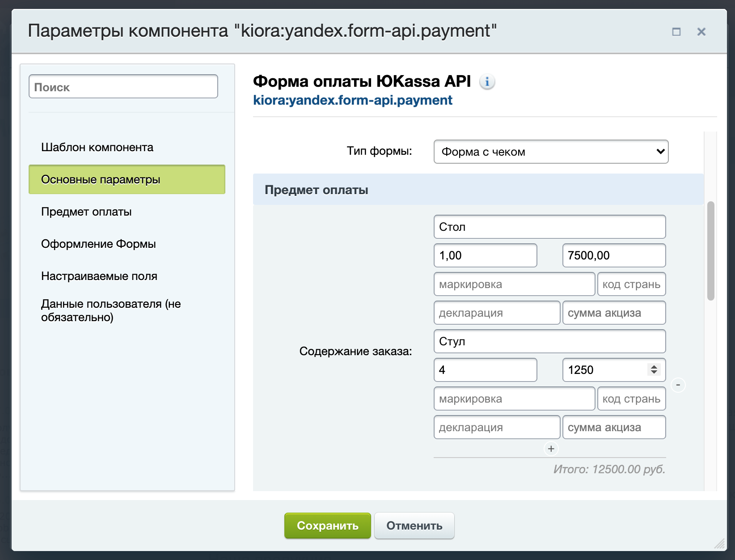The width and height of the screenshot is (735, 560).
Task: Click the price stepper arrows for Стул
Action: tap(654, 369)
